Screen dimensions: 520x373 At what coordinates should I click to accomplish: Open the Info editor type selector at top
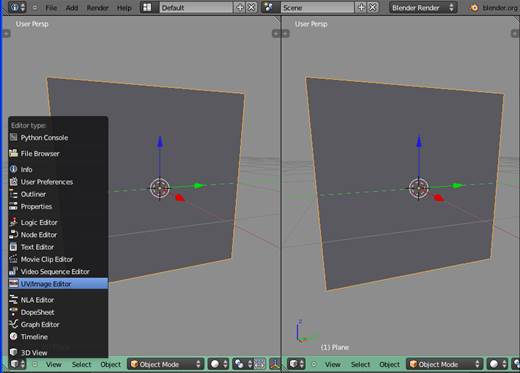(x=17, y=7)
